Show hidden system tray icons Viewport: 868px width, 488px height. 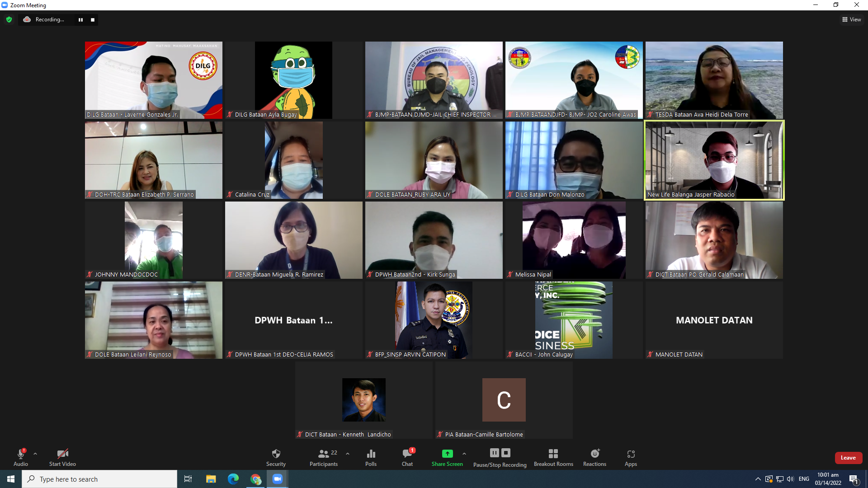[758, 479]
